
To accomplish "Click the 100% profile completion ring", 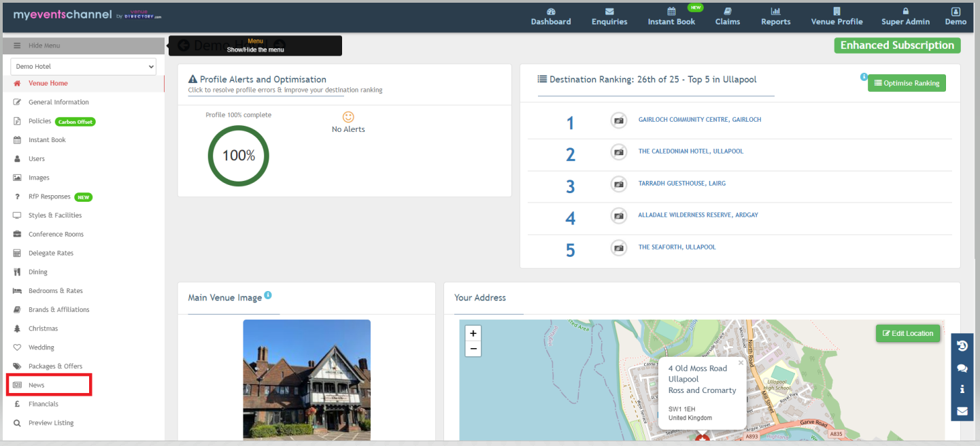I will pyautogui.click(x=238, y=156).
